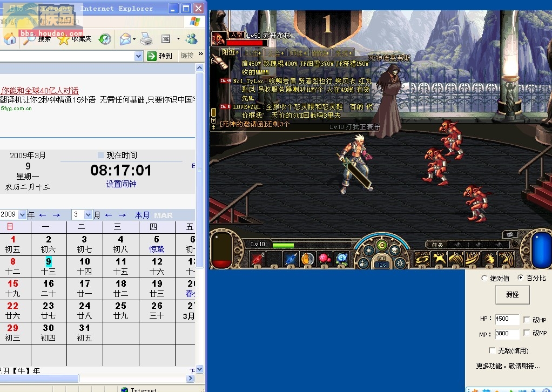The height and width of the screenshot is (392, 552).
Task: Click the 弱怪 button
Action: tap(512, 294)
